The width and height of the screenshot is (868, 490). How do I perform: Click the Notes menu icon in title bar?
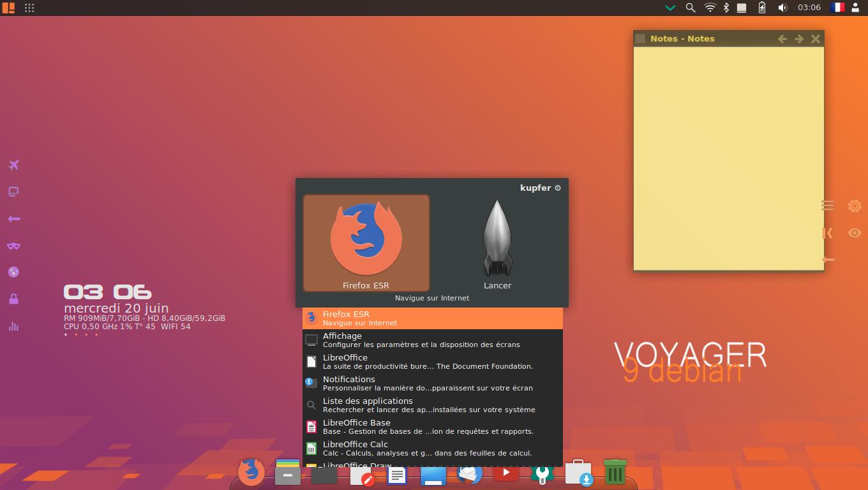tap(641, 39)
